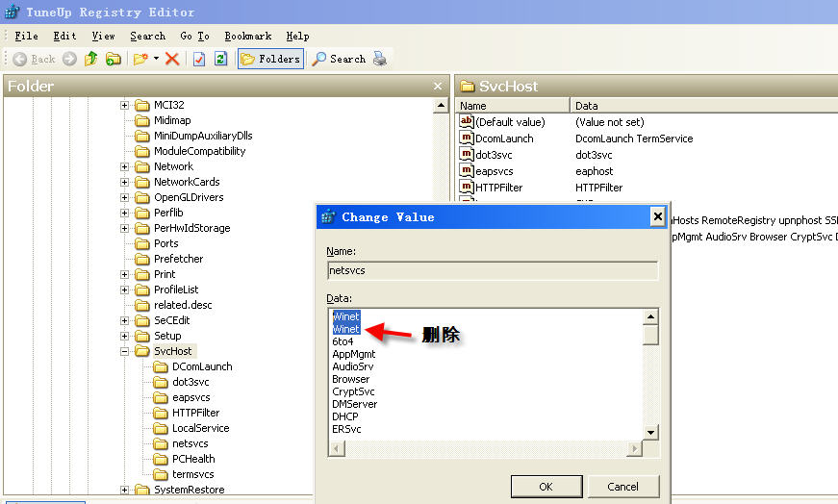Screen dimensions: 838x504
Task: Select the Midimap folder icon
Action: (x=142, y=121)
